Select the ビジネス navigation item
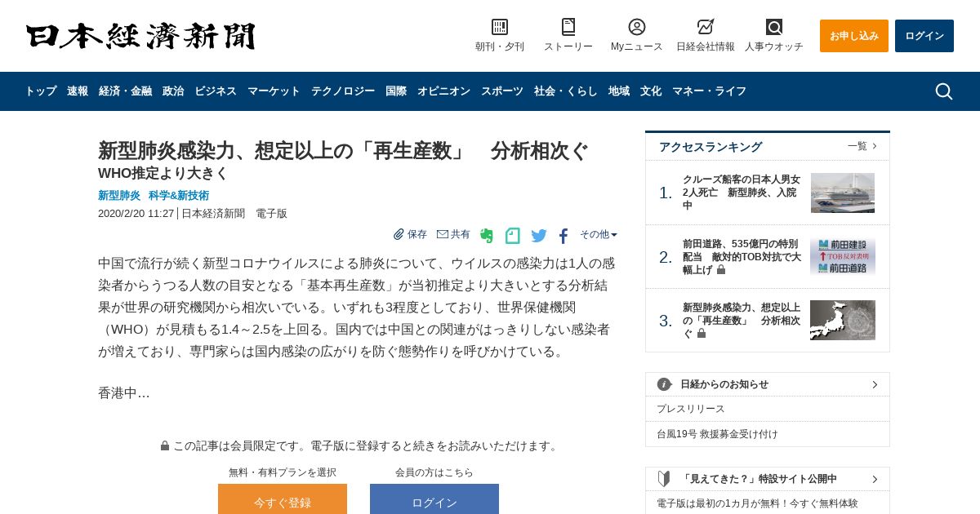980x514 pixels. coord(216,91)
